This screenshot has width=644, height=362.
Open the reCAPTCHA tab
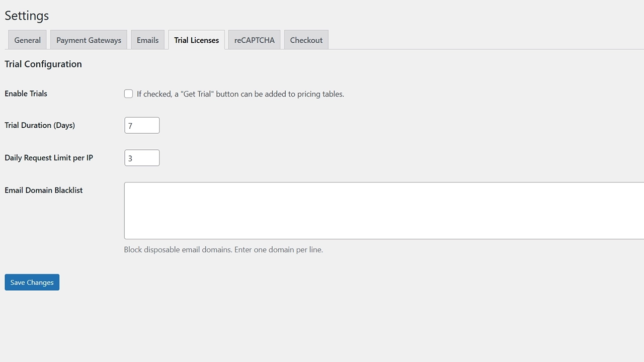tap(254, 40)
